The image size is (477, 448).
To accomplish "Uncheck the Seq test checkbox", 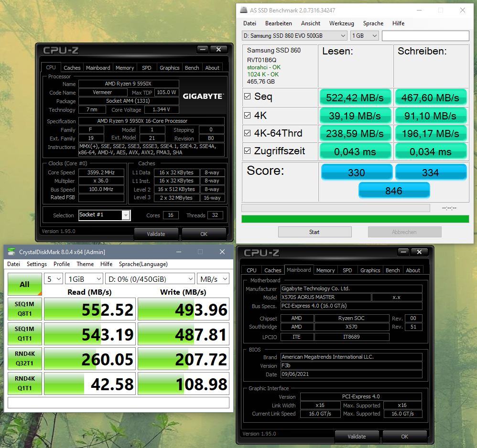I will point(247,96).
